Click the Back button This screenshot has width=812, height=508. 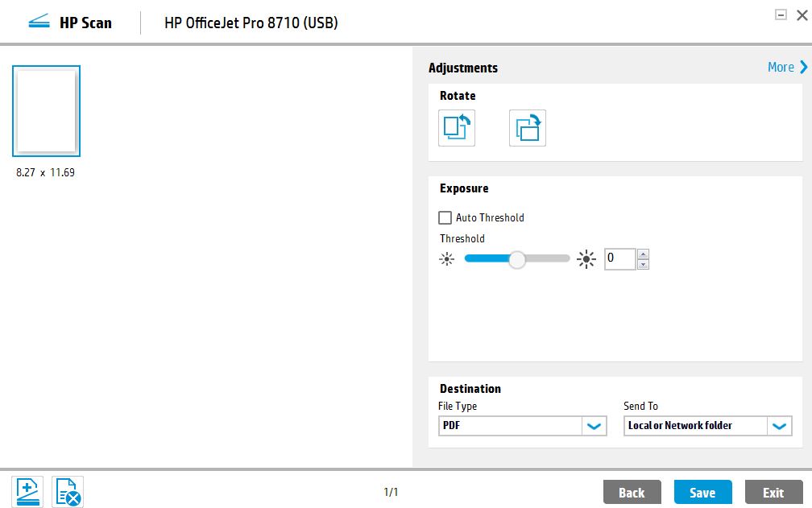[x=632, y=492]
